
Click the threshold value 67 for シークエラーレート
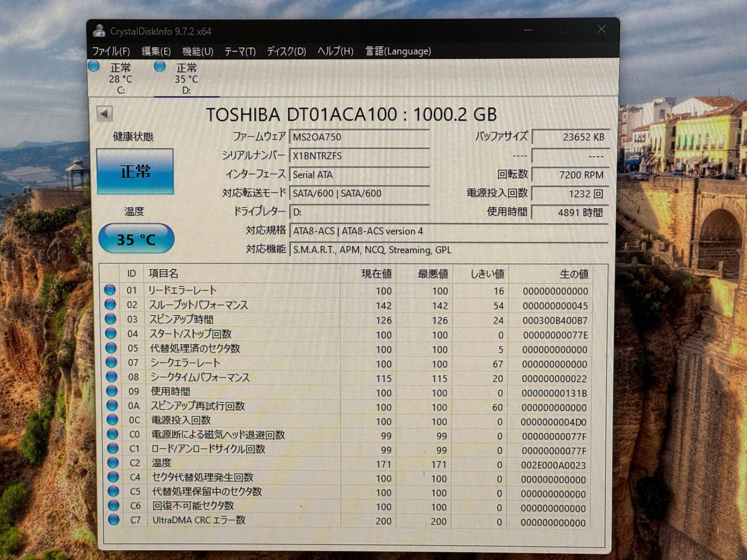tap(498, 364)
